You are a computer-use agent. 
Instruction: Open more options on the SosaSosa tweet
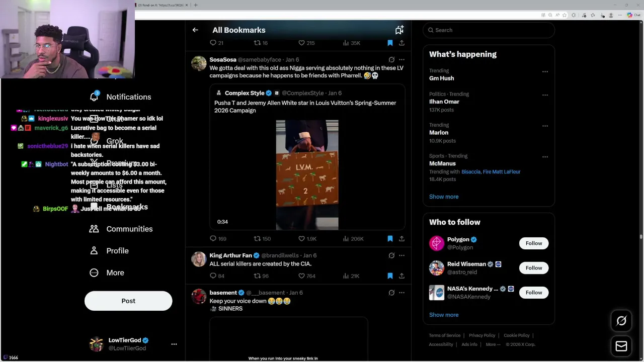(x=401, y=59)
